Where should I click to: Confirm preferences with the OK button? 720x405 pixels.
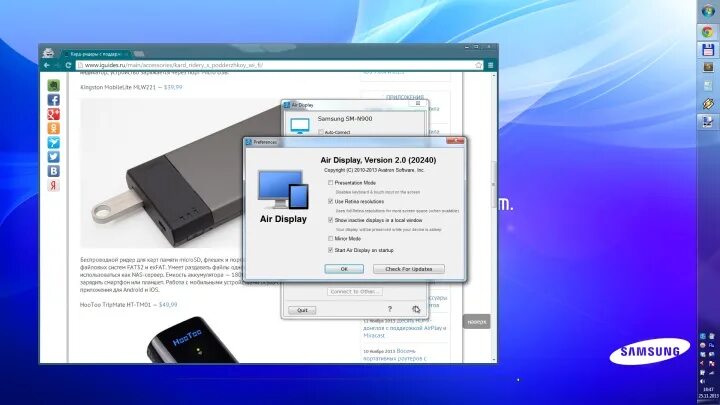tap(344, 269)
